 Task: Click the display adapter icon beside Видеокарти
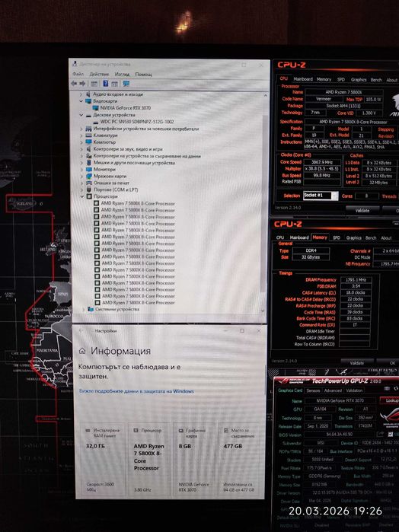pyautogui.click(x=88, y=101)
